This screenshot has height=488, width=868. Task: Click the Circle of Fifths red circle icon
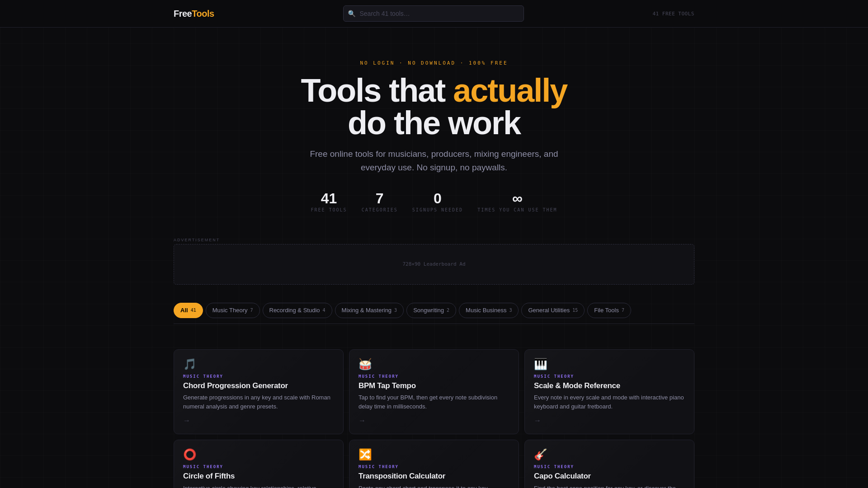[x=189, y=455]
